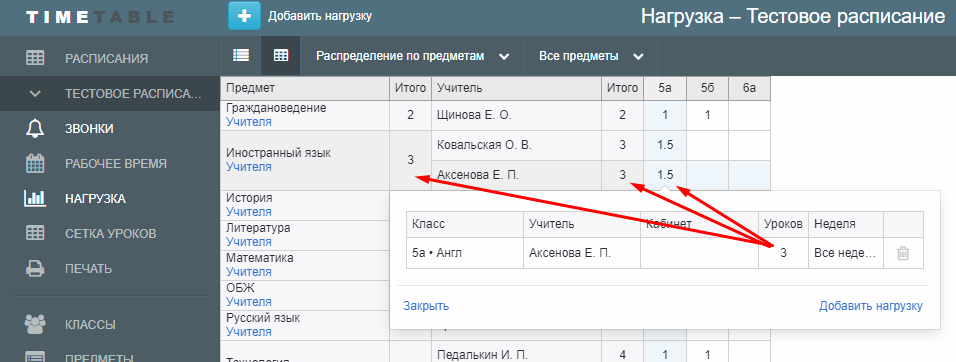Image resolution: width=956 pixels, height=362 pixels.
Task: Click the Расписания grid icon in sidebar
Action: [x=35, y=59]
